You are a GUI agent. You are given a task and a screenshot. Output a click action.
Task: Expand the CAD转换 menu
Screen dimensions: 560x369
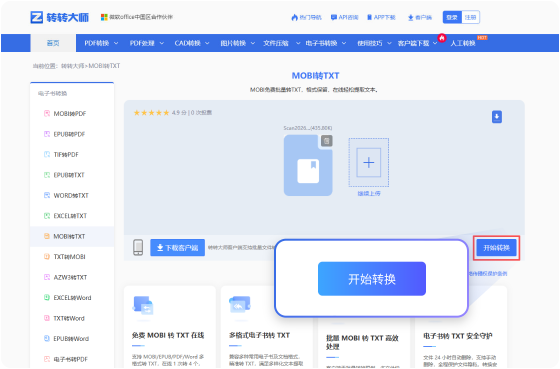tap(192, 43)
